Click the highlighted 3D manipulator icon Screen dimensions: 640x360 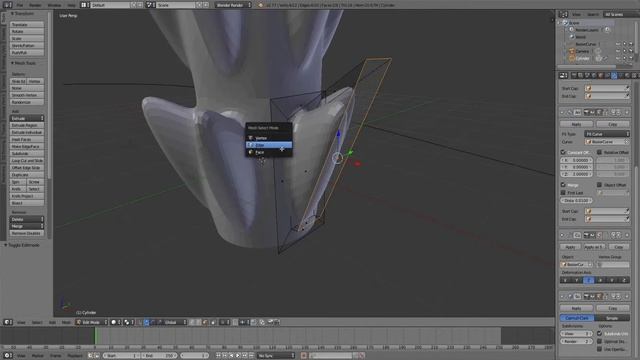tap(147, 322)
